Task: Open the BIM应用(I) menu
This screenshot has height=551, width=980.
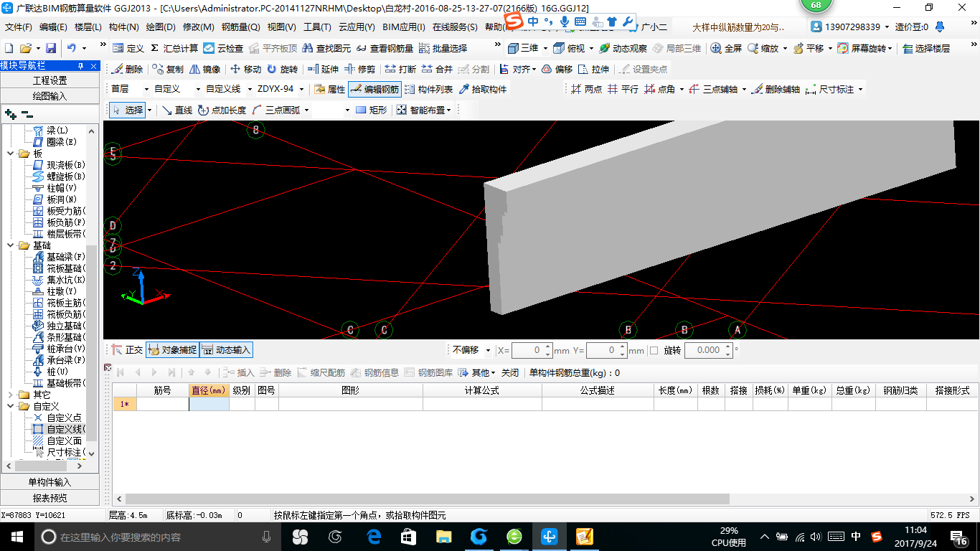Action: 404,27
